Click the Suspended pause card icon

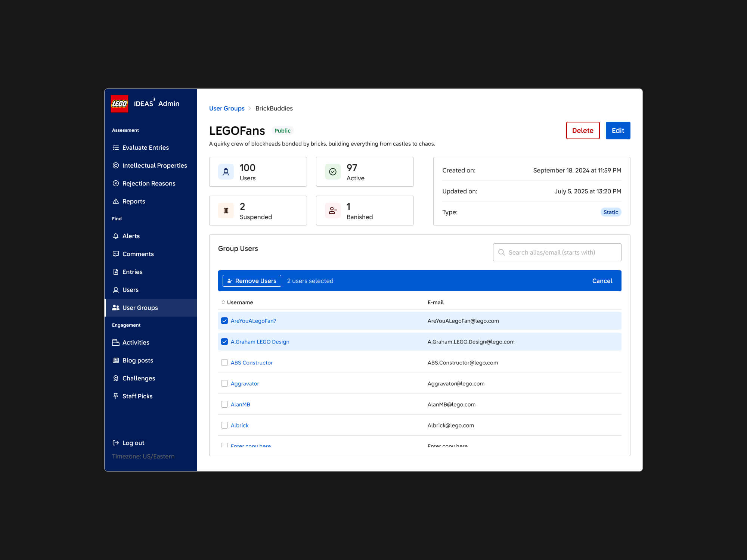(x=226, y=211)
